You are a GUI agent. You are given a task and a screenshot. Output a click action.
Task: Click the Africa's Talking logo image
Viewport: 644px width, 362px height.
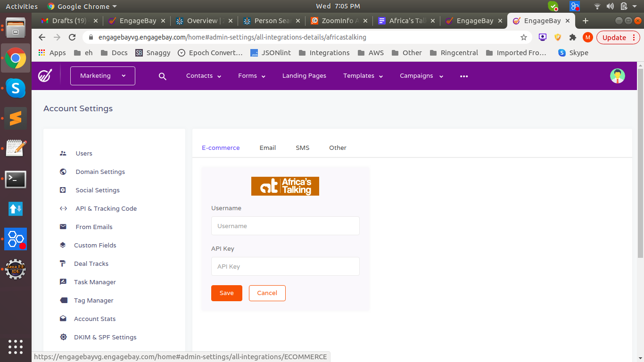[285, 186]
